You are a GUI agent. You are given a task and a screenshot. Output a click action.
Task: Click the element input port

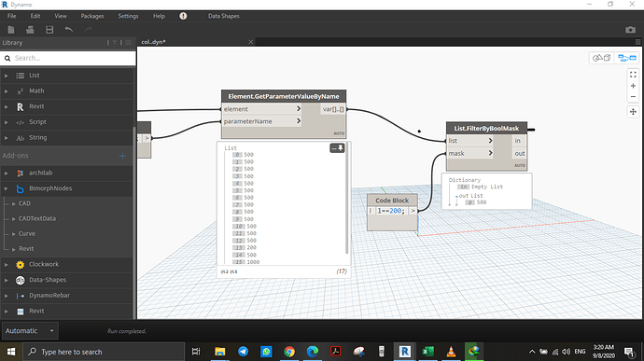261,109
